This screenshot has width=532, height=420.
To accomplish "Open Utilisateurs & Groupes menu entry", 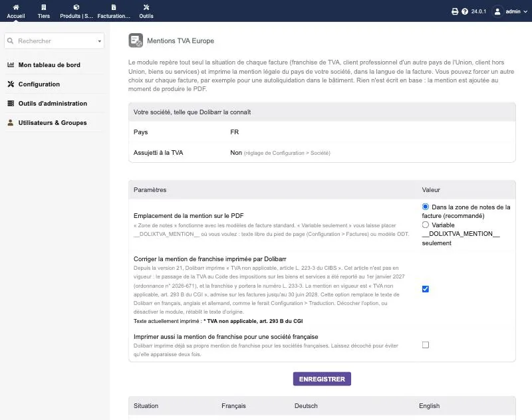I will tap(53, 123).
